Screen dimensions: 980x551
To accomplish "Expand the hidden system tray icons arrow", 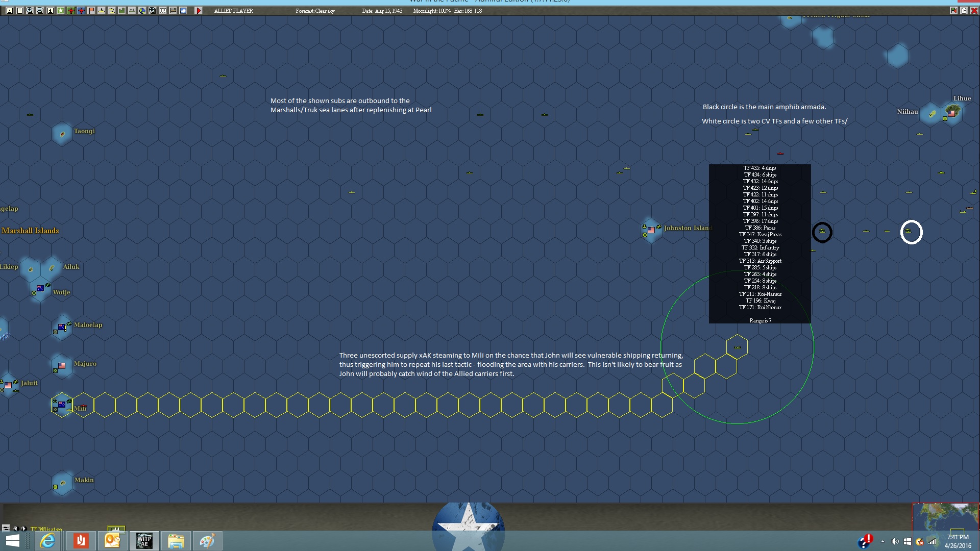I will pyautogui.click(x=883, y=541).
